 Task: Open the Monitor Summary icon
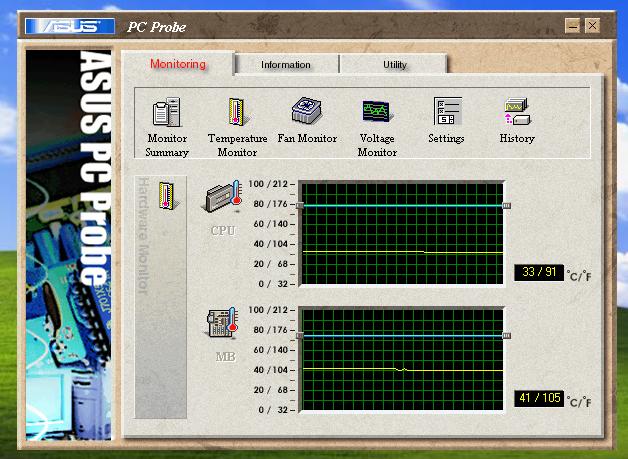166,112
